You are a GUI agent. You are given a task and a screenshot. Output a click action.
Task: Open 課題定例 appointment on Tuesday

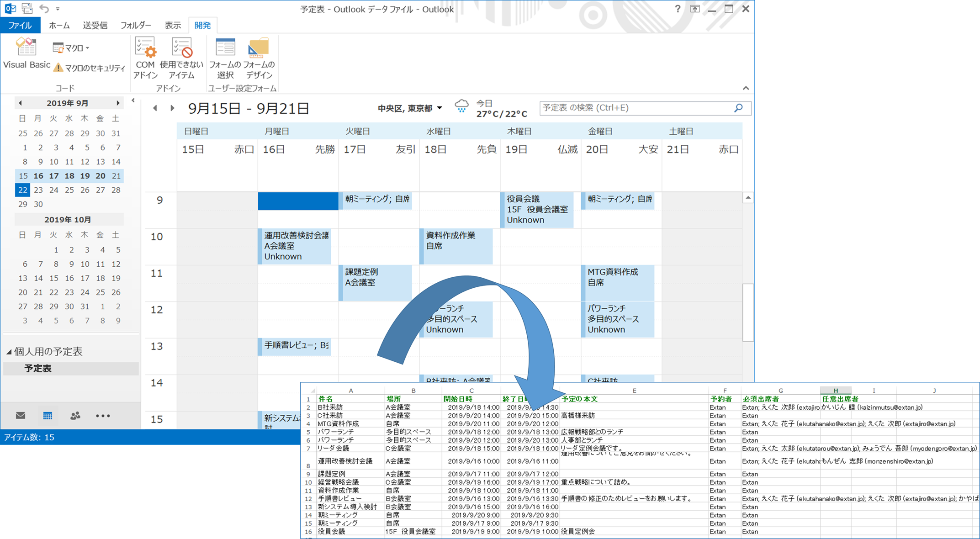(x=376, y=283)
